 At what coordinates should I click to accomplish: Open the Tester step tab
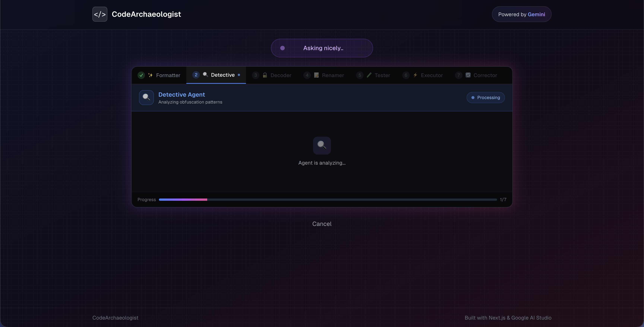[382, 75]
